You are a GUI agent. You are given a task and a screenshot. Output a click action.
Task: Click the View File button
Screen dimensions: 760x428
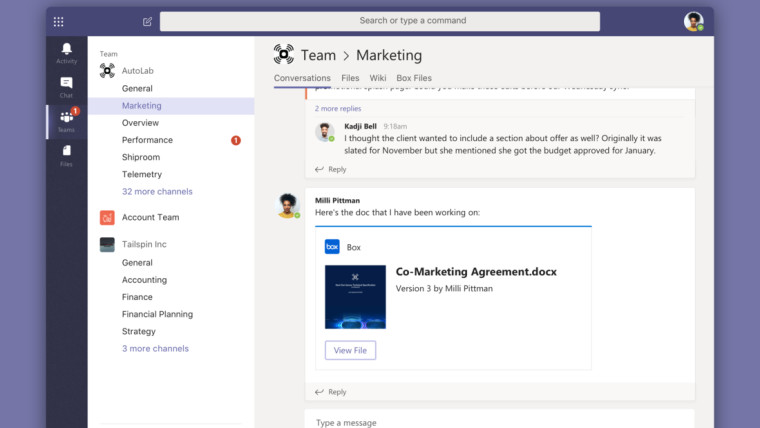click(x=350, y=350)
